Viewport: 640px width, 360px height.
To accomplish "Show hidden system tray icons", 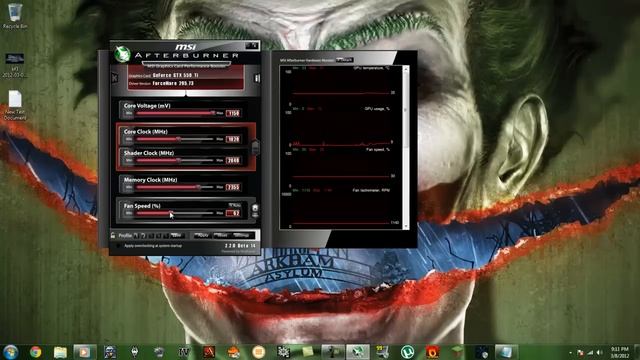I will [x=570, y=352].
